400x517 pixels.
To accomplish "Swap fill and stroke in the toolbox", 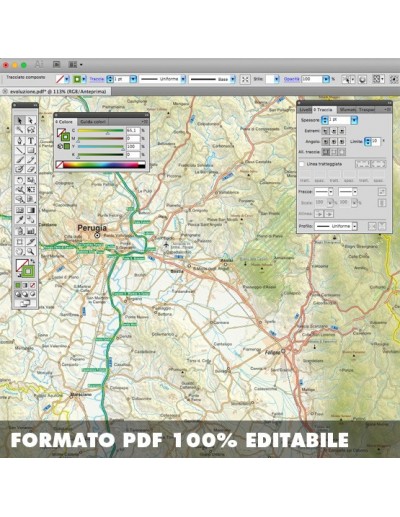I will point(33,261).
